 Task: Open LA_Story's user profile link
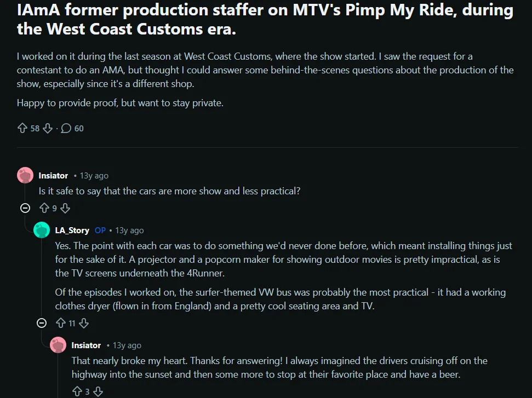[x=72, y=230]
